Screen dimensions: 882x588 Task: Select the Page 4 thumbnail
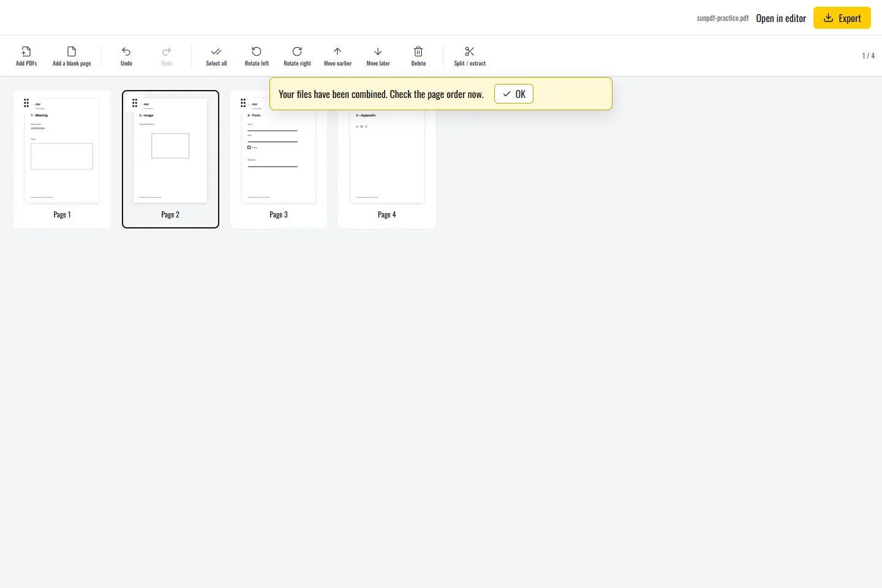[x=386, y=159]
